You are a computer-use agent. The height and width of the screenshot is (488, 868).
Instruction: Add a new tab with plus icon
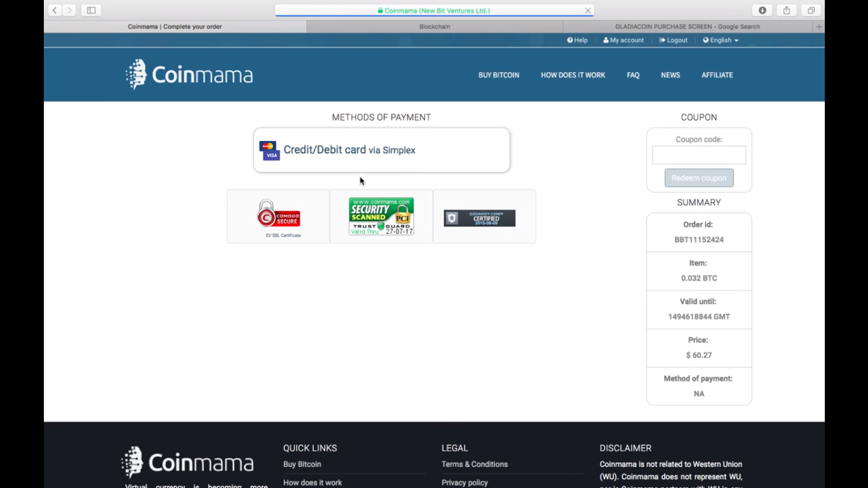[818, 27]
